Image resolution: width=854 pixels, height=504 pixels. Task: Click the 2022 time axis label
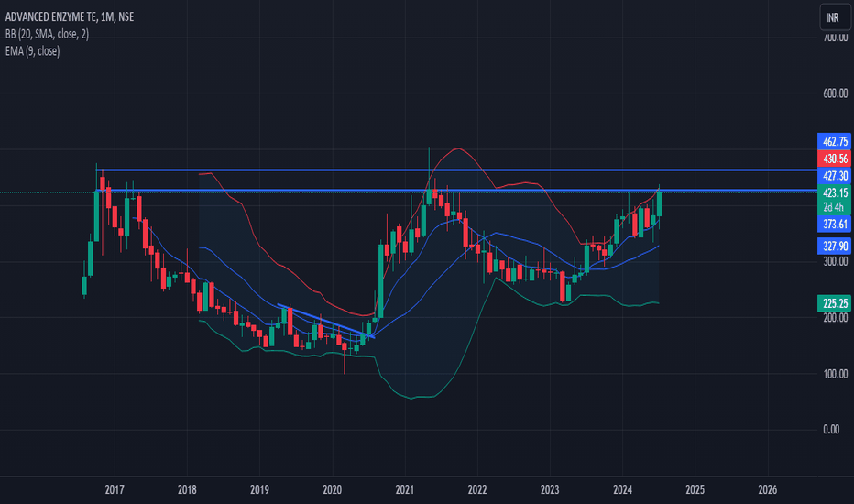tap(477, 490)
